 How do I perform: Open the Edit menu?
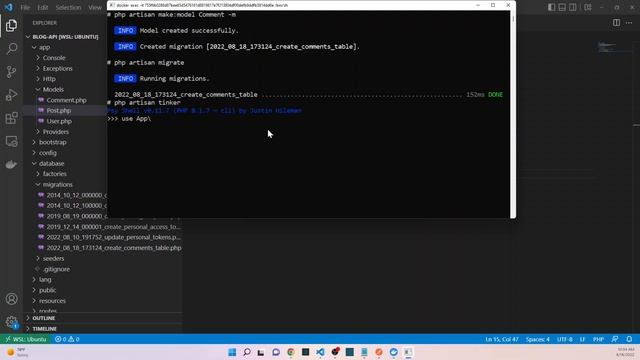(x=42, y=7)
